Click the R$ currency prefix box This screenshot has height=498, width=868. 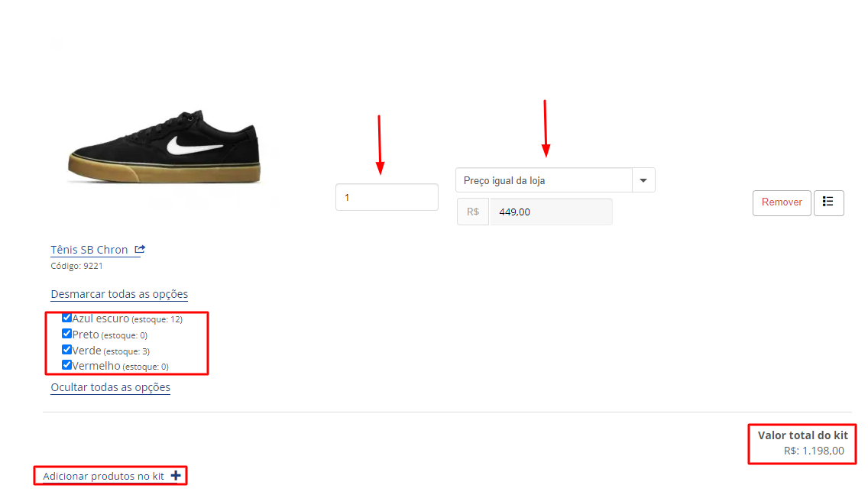473,212
